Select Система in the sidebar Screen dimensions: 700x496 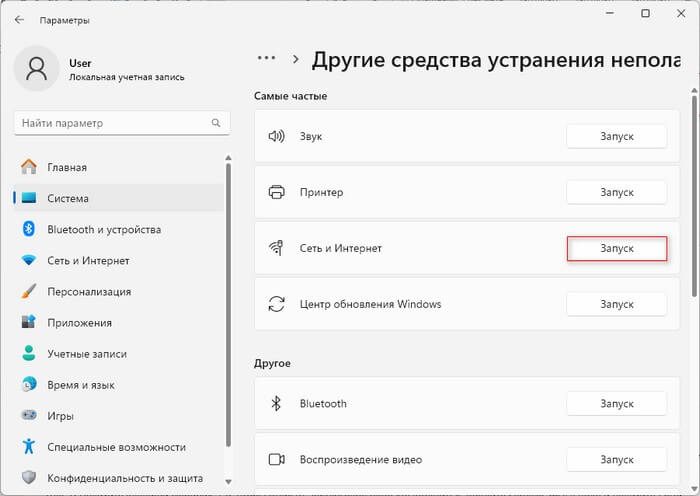pos(67,198)
